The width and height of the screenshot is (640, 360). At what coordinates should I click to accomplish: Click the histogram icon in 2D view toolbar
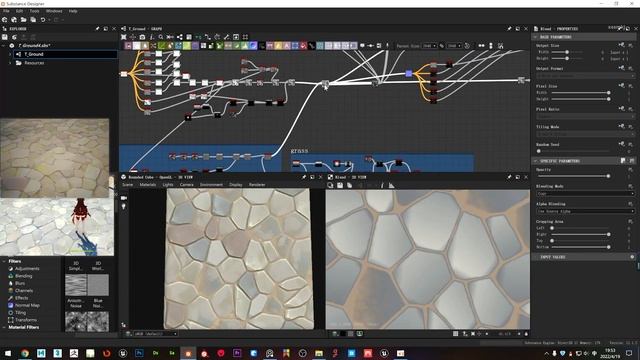[x=391, y=185]
